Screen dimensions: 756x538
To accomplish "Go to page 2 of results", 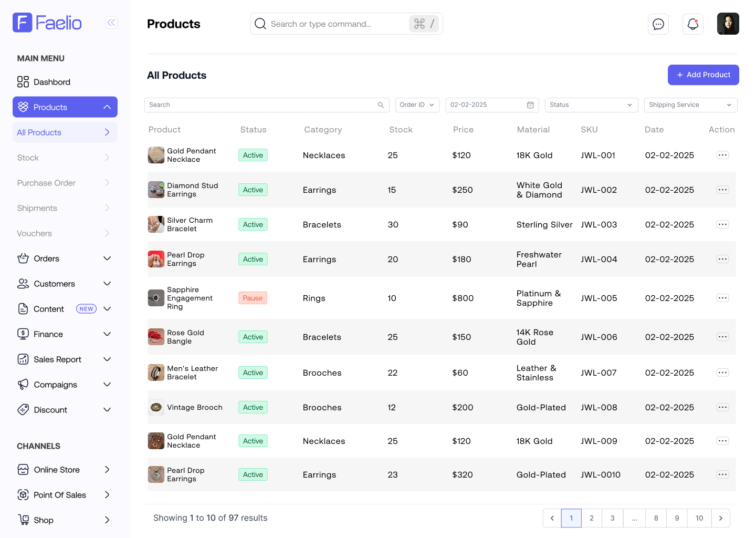I will point(592,518).
